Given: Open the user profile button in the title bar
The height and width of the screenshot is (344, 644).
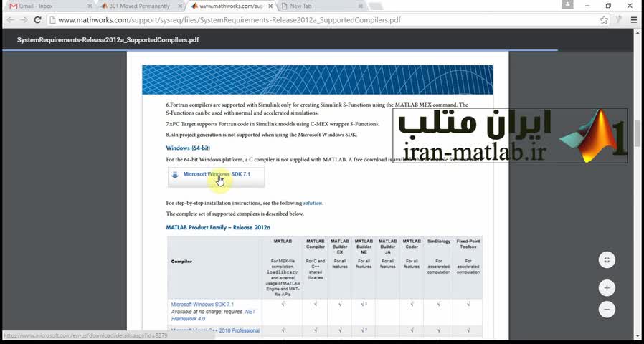Looking at the screenshot, I should 567,4.
